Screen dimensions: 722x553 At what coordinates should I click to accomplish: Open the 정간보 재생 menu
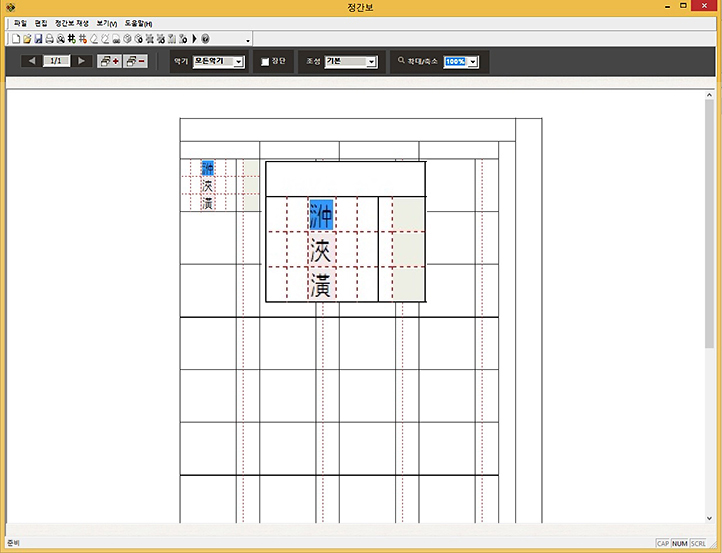72,23
